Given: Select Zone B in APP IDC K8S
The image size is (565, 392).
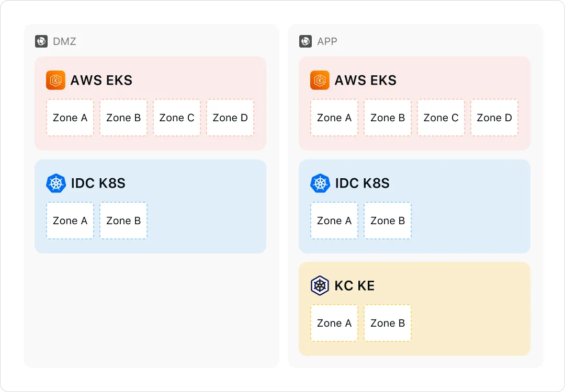Looking at the screenshot, I should [x=387, y=221].
